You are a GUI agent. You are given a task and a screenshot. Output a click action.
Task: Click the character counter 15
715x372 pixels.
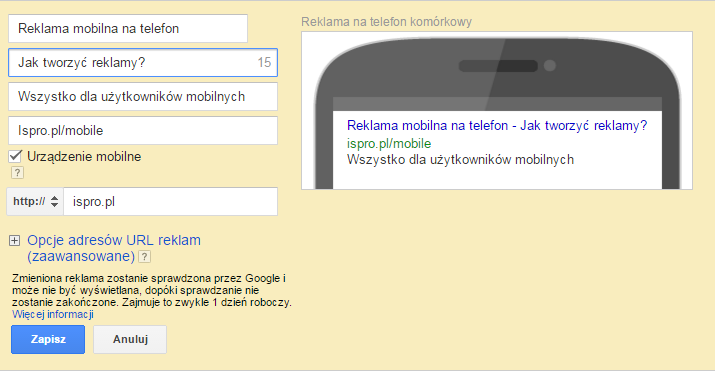pyautogui.click(x=264, y=62)
